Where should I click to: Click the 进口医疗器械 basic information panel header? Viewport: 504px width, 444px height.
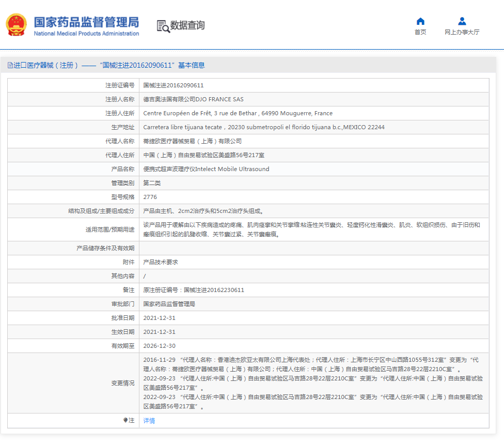point(105,65)
